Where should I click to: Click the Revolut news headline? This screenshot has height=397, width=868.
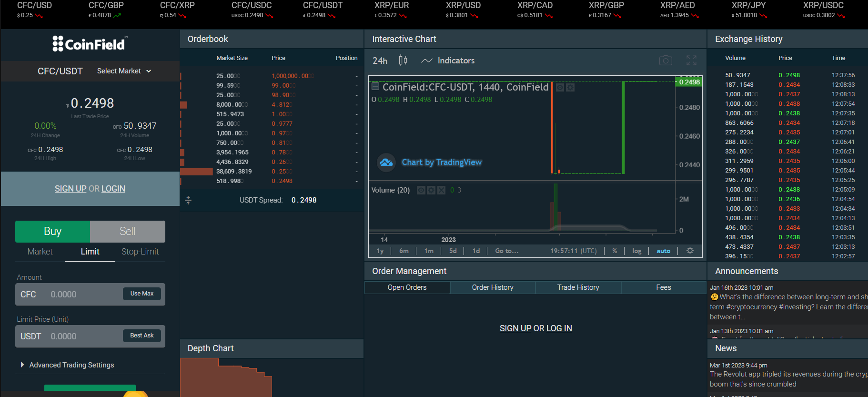coord(788,379)
